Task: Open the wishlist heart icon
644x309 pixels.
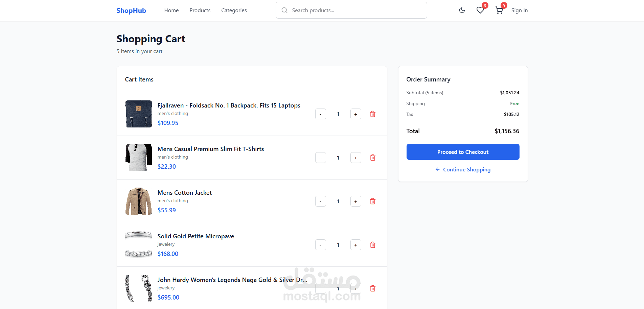Action: pos(480,10)
